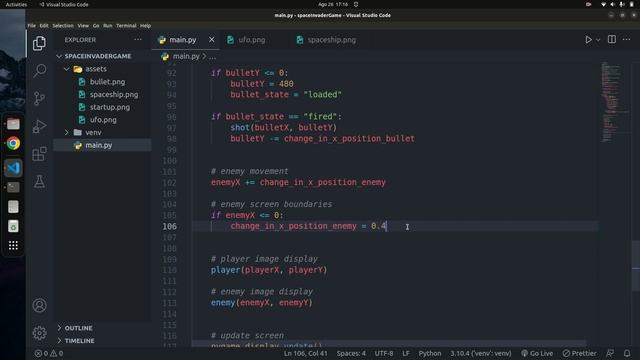
Task: Open the Run menu
Action: pyautogui.click(x=107, y=25)
